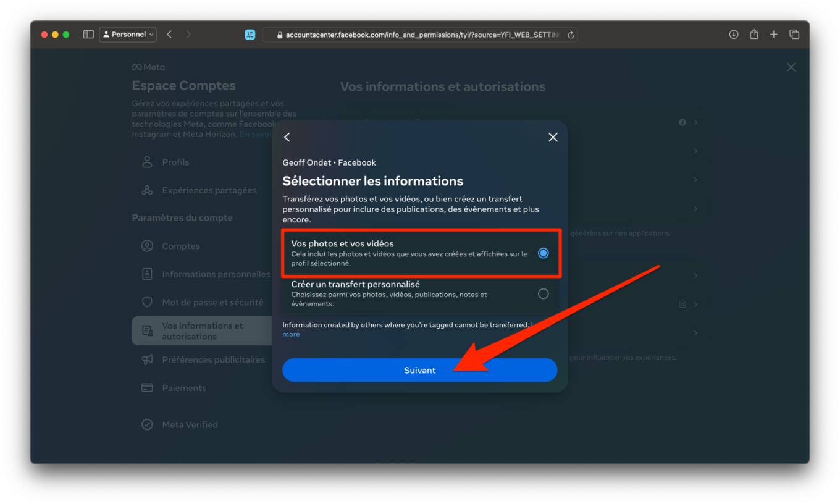Go back using dialog's back arrow
Image resolution: width=840 pixels, height=504 pixels.
point(287,137)
